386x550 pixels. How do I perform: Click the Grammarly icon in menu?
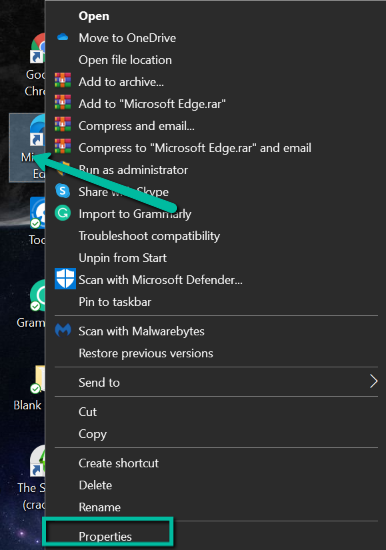tap(63, 213)
